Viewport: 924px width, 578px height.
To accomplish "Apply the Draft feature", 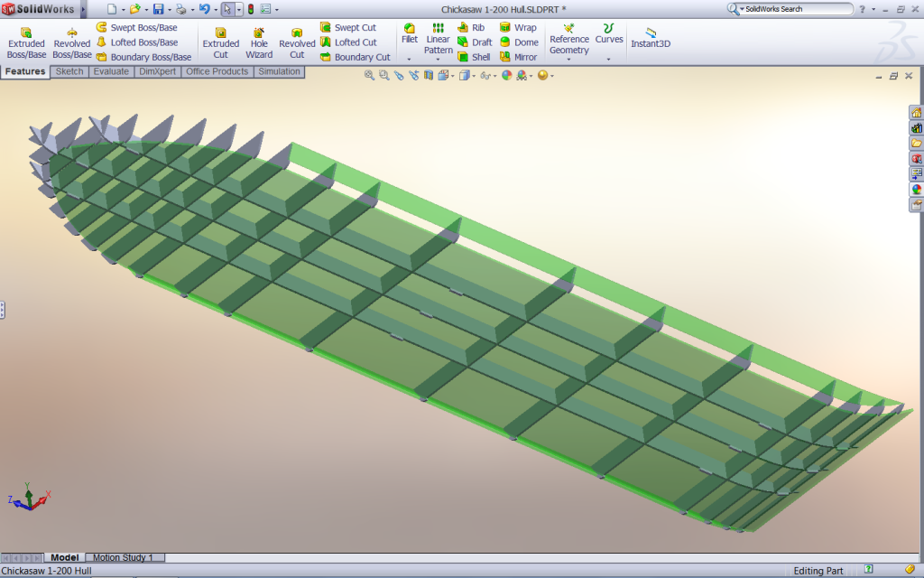I will click(x=475, y=42).
